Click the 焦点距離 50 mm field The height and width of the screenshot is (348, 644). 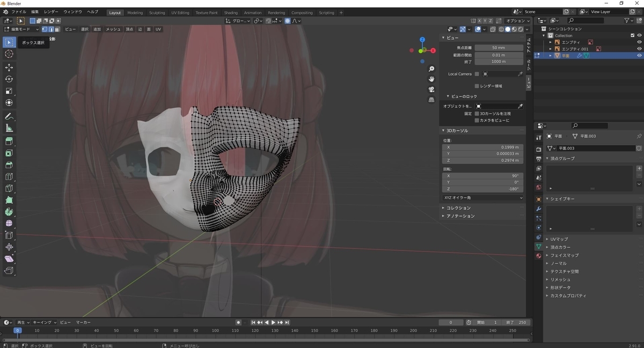499,48
